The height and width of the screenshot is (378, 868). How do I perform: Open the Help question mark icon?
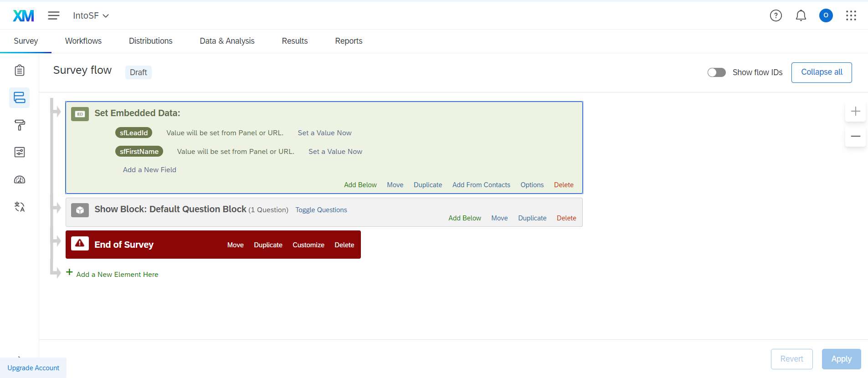776,15
